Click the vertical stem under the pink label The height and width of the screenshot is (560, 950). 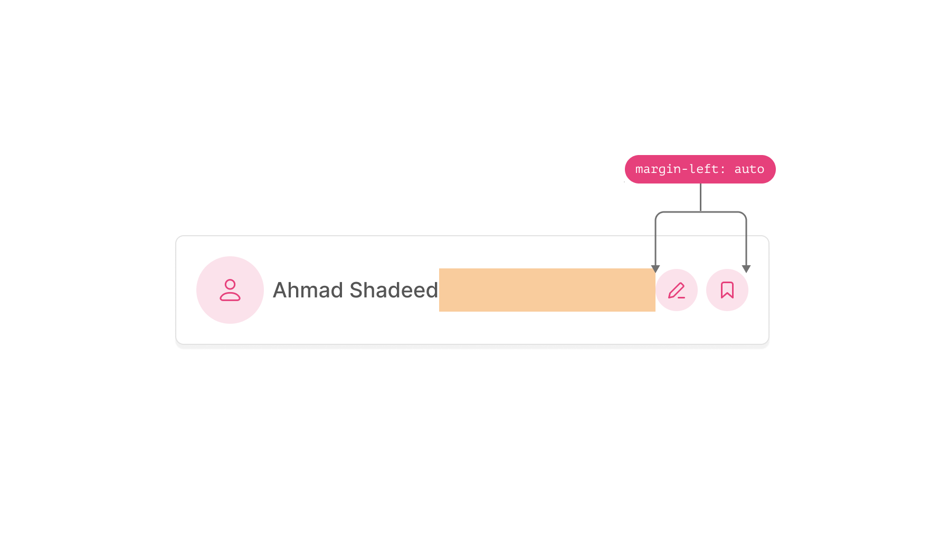(x=700, y=197)
